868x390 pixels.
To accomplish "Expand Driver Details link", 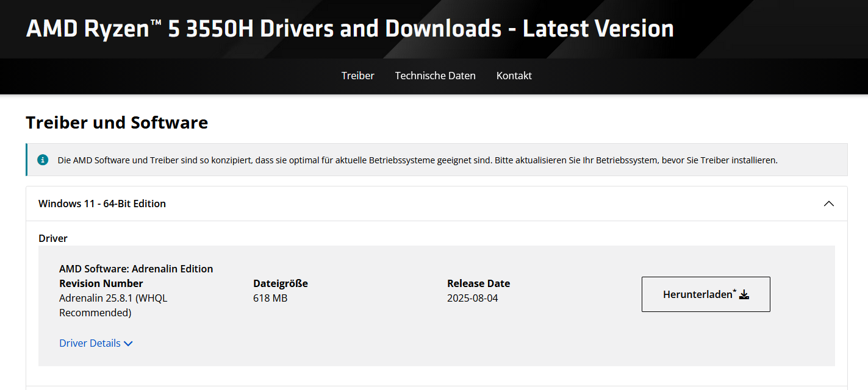I will click(x=96, y=343).
